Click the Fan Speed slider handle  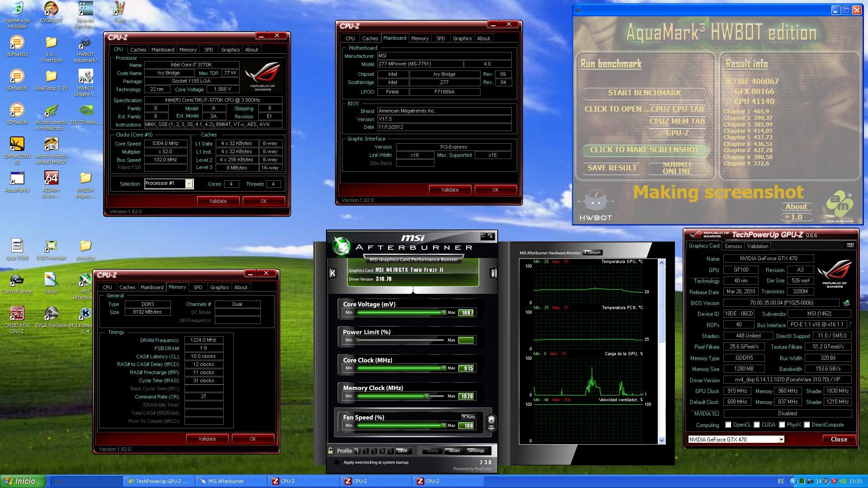(x=443, y=425)
